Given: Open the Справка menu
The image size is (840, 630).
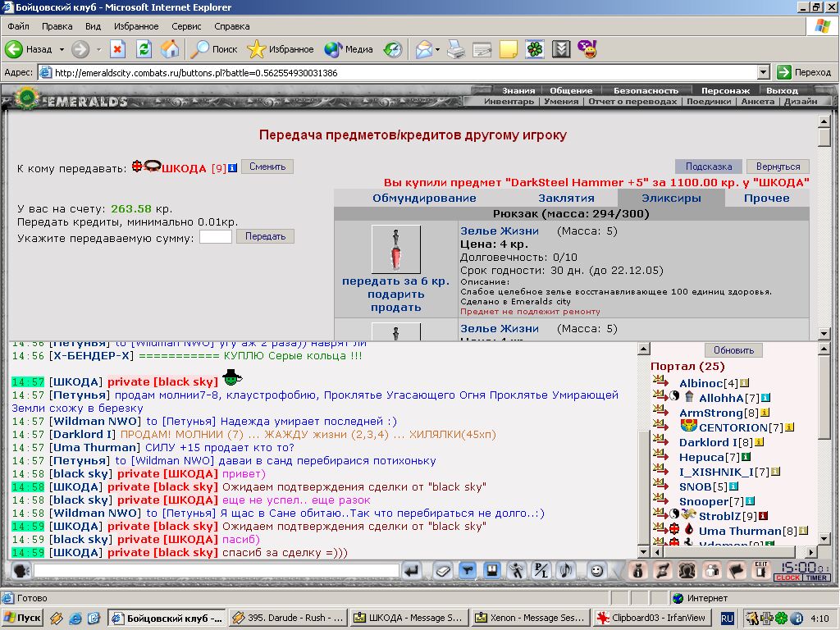Looking at the screenshot, I should (231, 26).
